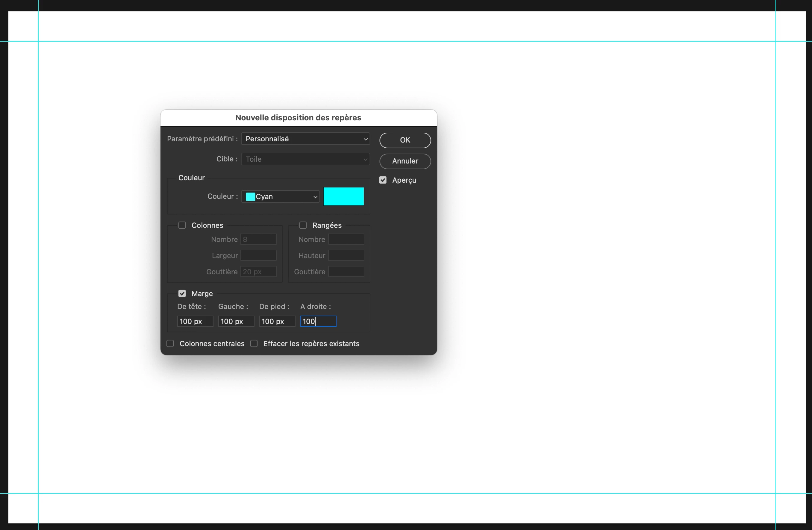Click the Annuler button
The width and height of the screenshot is (812, 530).
(405, 161)
